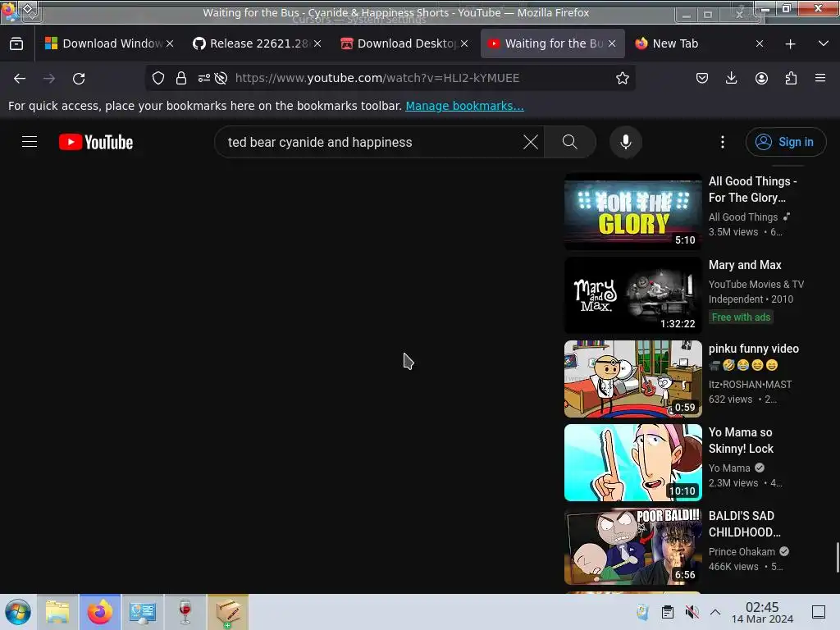
Task: Close the Release 22621 tab
Action: tap(317, 44)
